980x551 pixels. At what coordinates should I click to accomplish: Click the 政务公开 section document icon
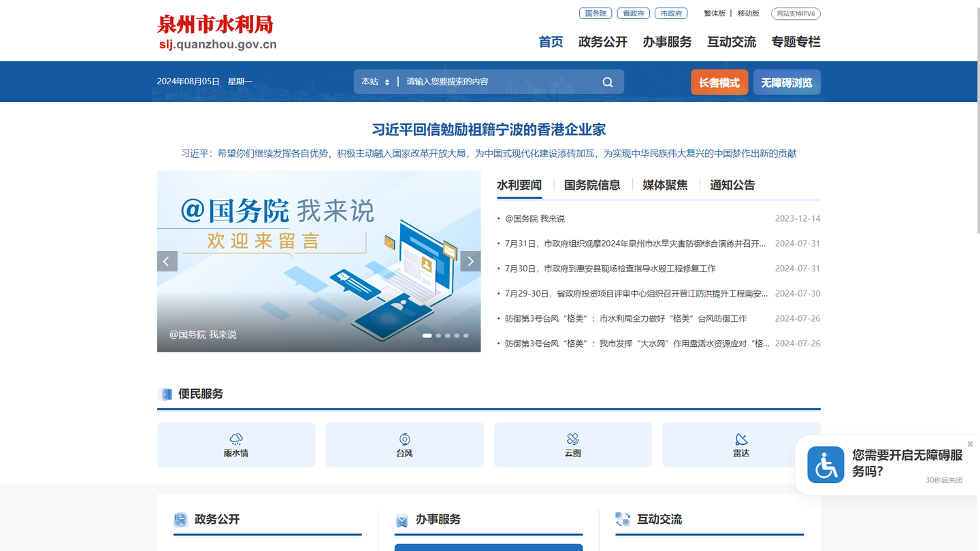pyautogui.click(x=180, y=520)
